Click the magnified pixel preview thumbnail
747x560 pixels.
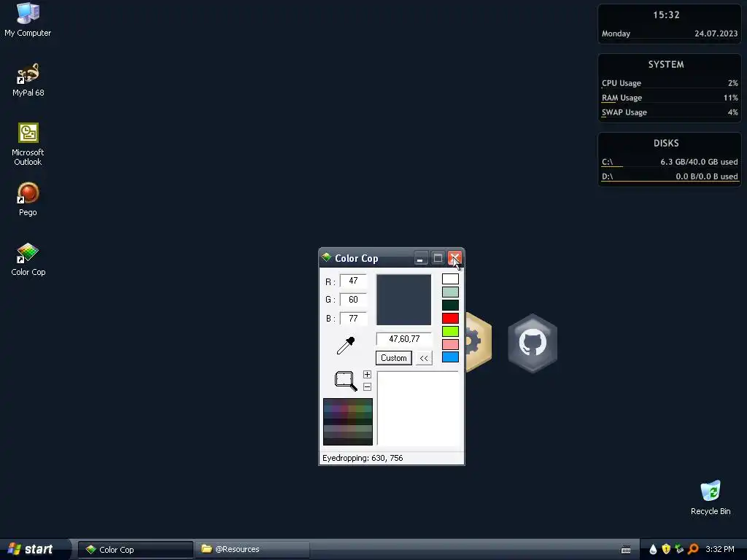pyautogui.click(x=348, y=422)
